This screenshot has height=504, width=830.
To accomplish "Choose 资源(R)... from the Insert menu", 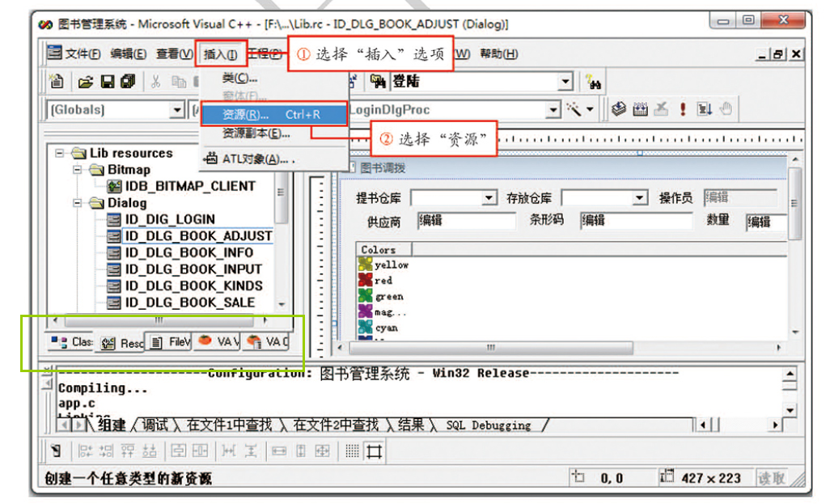I will (x=274, y=114).
